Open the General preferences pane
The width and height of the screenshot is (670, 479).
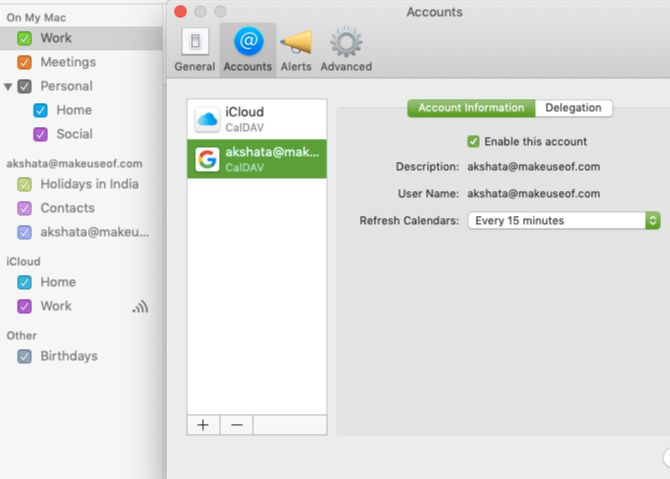pyautogui.click(x=194, y=48)
